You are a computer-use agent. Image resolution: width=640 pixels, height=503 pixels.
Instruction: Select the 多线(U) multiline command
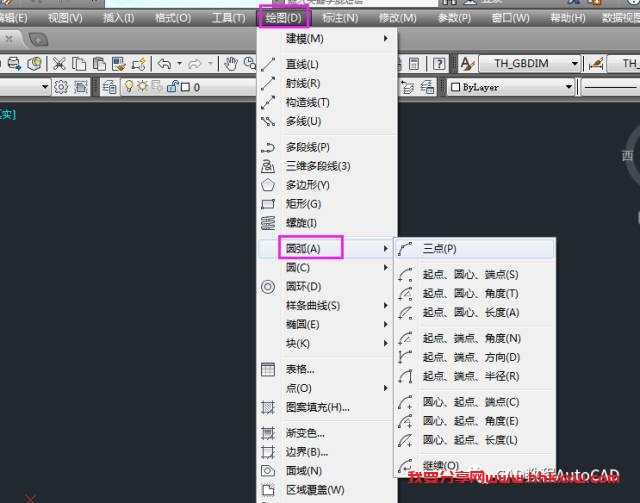tap(327, 121)
